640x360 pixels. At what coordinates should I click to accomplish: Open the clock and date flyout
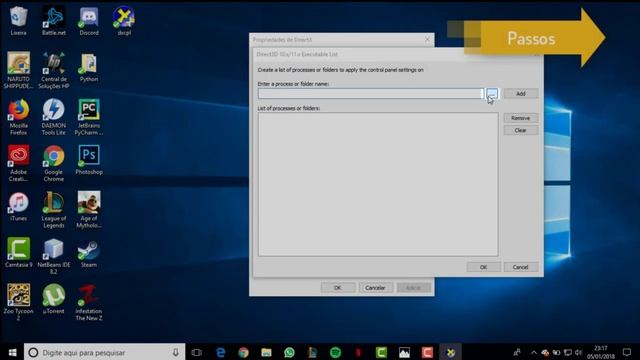point(601,352)
